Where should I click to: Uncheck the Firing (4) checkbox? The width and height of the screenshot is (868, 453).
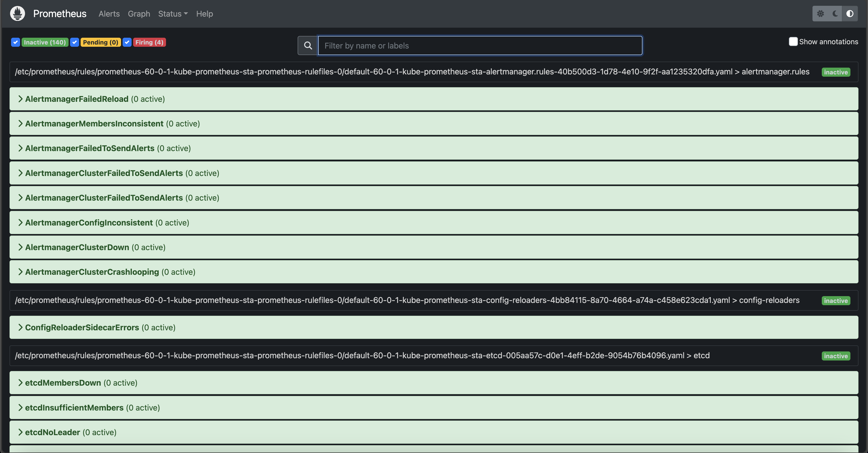(x=127, y=42)
